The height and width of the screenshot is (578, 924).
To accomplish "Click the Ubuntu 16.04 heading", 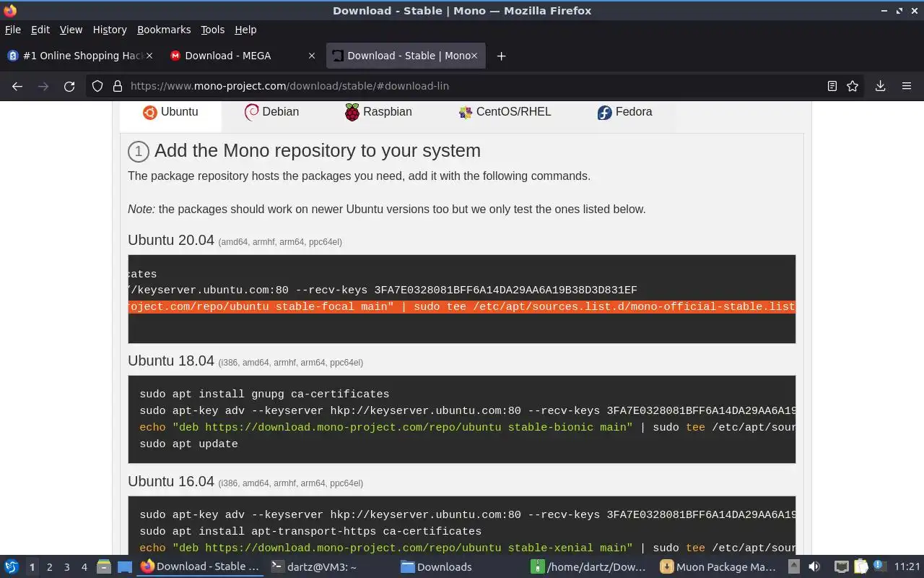I will click(171, 481).
